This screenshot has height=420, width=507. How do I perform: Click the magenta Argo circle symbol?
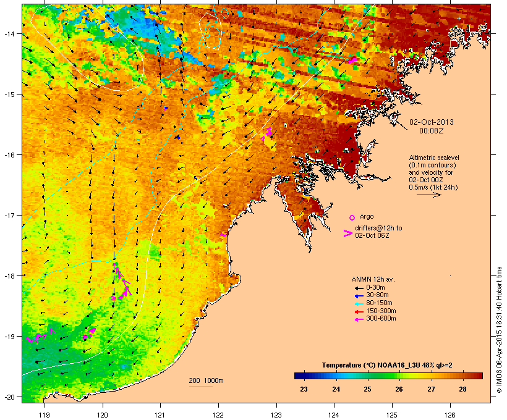pos(352,217)
